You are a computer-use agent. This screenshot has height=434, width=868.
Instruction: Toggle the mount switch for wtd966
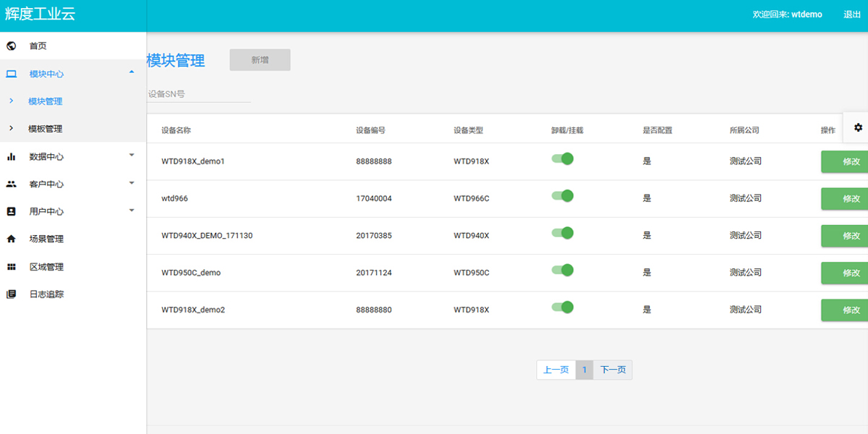[x=563, y=196]
